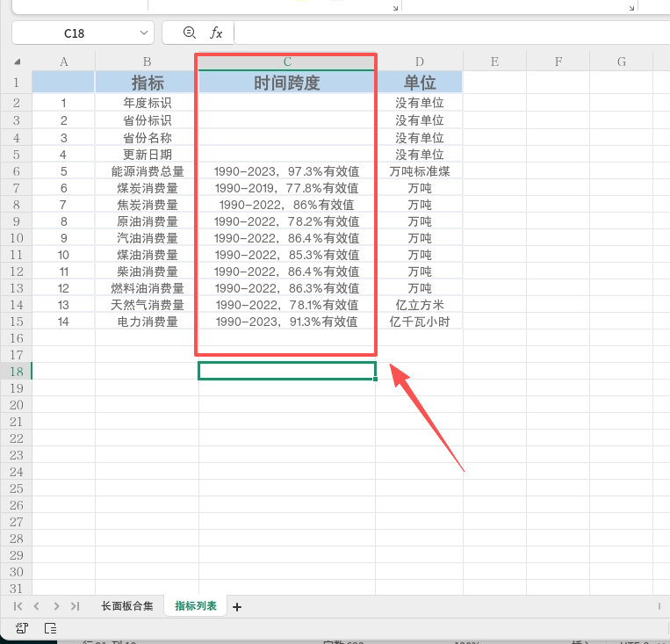Select row 31 header
Viewport: 670px width, 644px height.
point(16,589)
